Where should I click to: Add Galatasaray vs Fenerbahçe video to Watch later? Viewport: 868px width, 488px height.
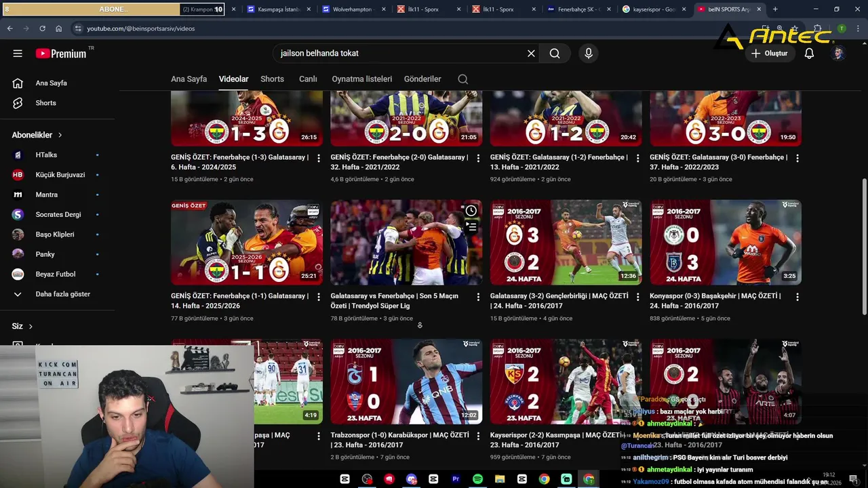tap(471, 211)
